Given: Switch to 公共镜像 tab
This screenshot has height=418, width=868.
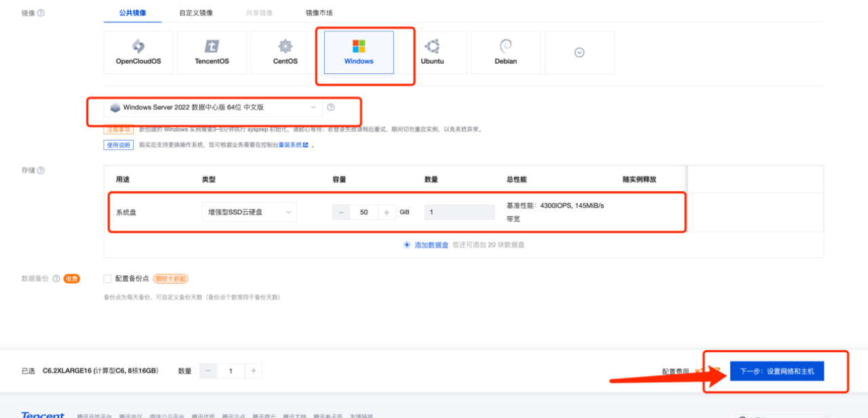Looking at the screenshot, I should click(132, 13).
